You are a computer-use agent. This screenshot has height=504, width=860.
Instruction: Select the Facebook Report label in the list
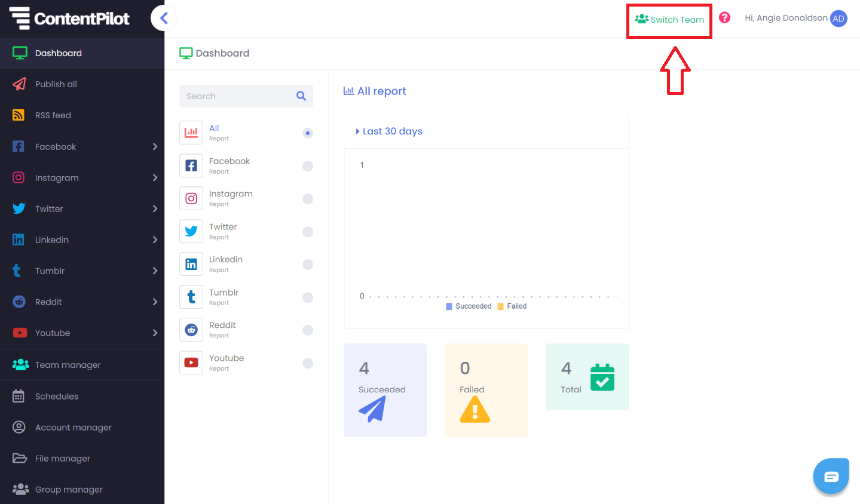[x=229, y=166]
